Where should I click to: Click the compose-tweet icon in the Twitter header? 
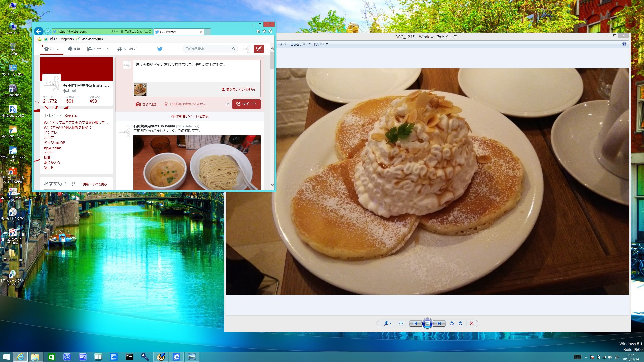tap(259, 49)
